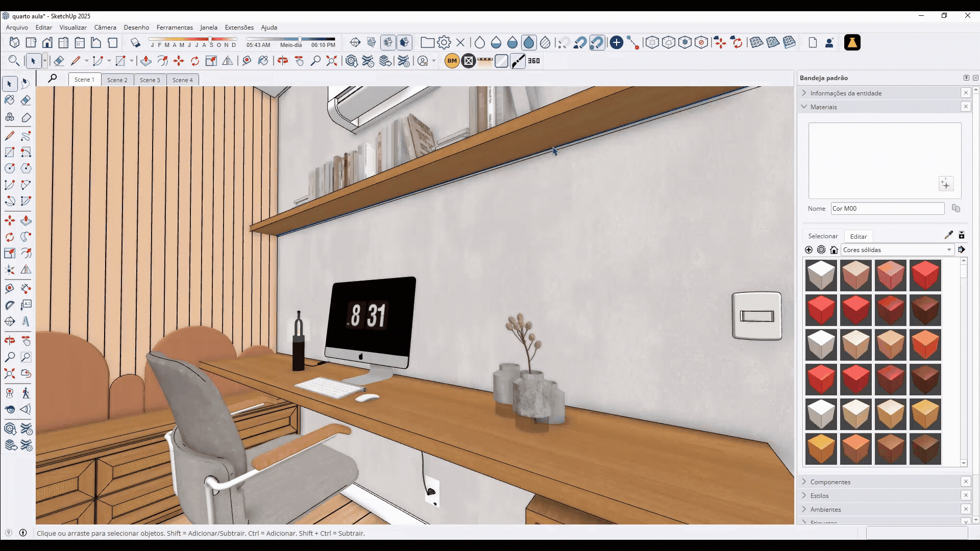Click the orange BM extension icon
This screenshot has width=980, height=551.
coord(452,61)
